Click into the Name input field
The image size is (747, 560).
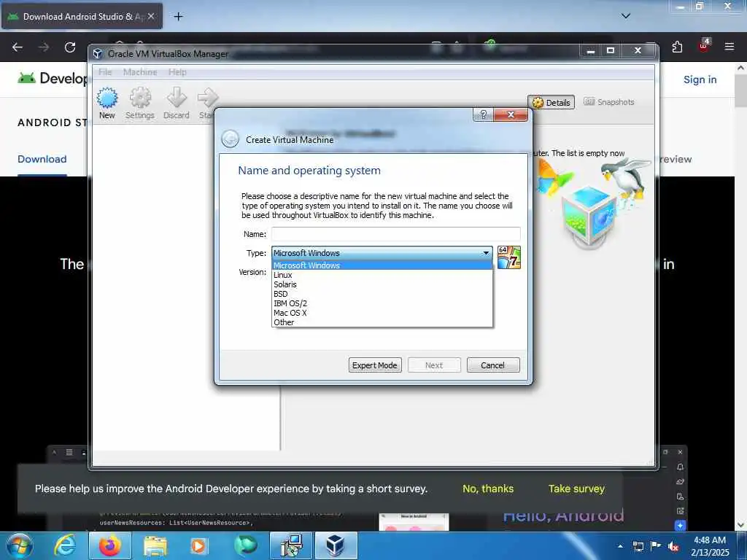[x=396, y=234]
